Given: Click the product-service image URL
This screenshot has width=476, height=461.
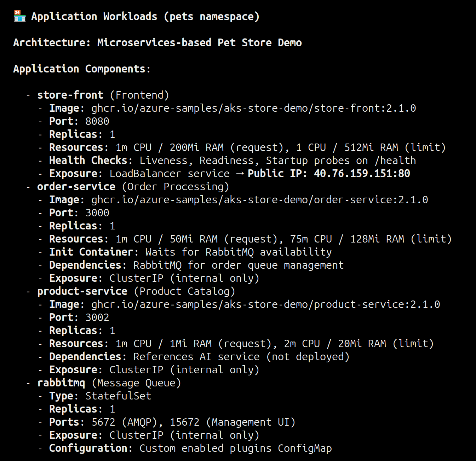Looking at the screenshot, I should coord(265,304).
